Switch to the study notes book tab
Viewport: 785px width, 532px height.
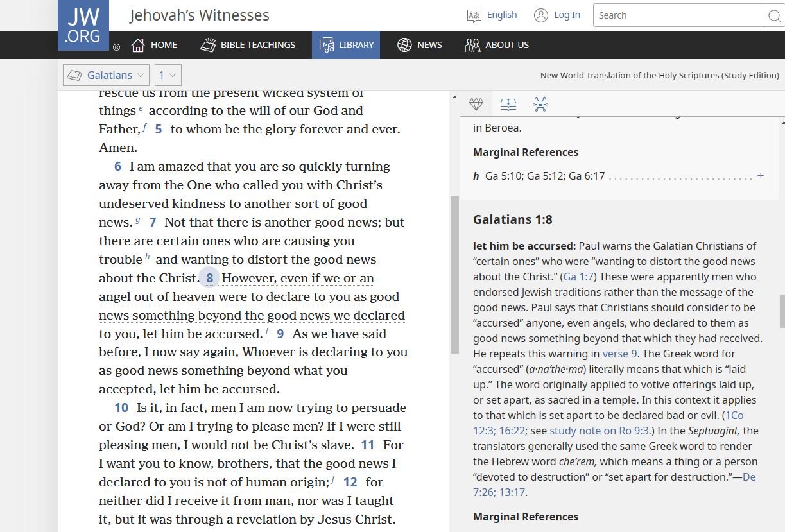point(508,104)
